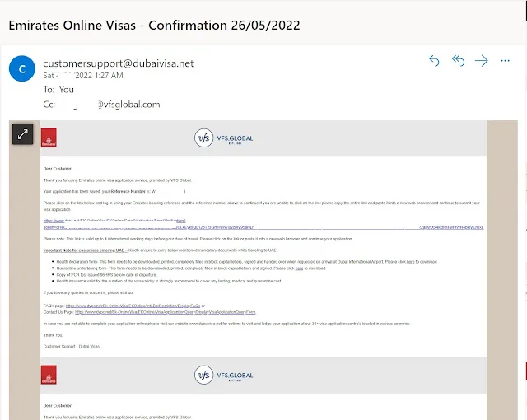Screen dimensions: 527x420
Task: Click the 'To: You' recipient line
Action: pos(58,90)
